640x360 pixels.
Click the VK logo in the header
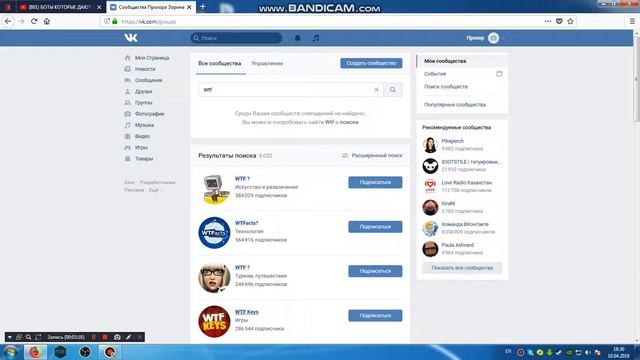coord(131,38)
